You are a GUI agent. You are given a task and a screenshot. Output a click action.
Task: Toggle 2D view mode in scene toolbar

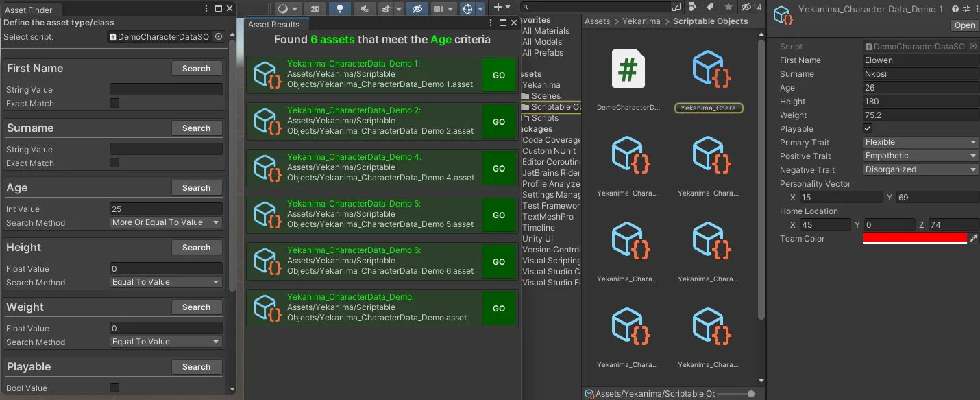coord(315,9)
